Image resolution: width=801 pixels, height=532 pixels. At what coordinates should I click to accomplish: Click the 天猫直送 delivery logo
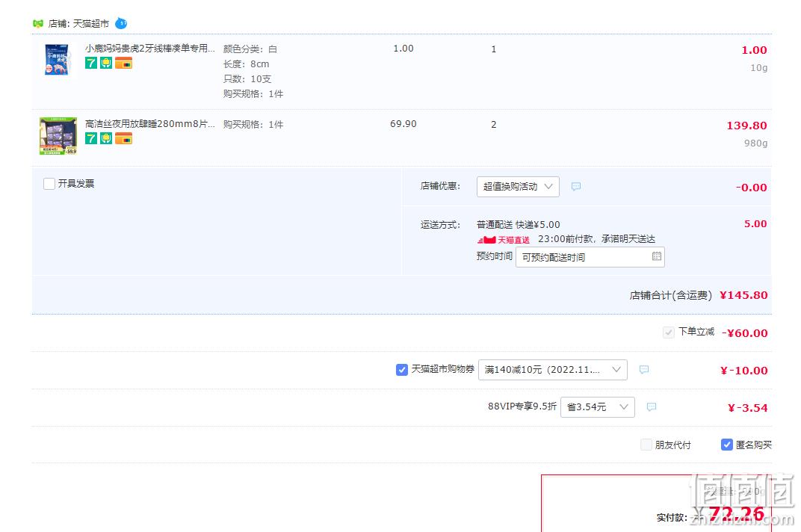(504, 240)
